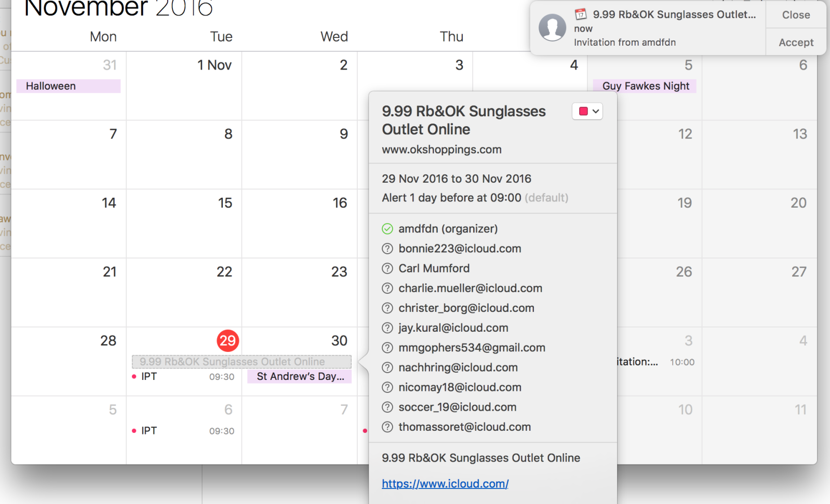
Task: Click status icon beside thomassoret@icloud.com
Action: (x=387, y=427)
